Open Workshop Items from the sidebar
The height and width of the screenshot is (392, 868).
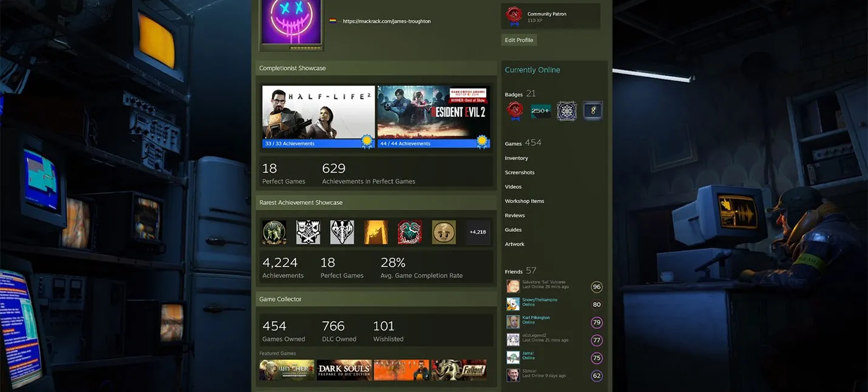pyautogui.click(x=524, y=201)
